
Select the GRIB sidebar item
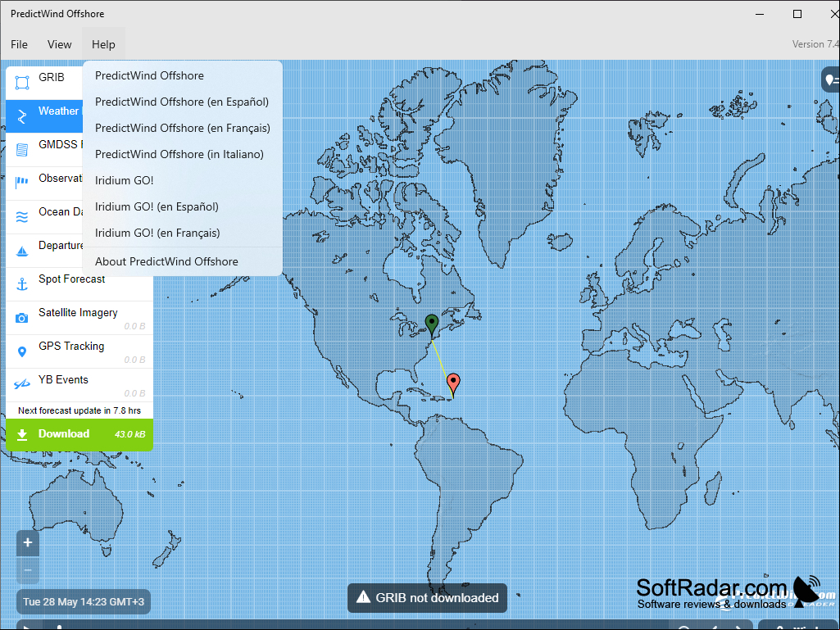click(x=44, y=83)
